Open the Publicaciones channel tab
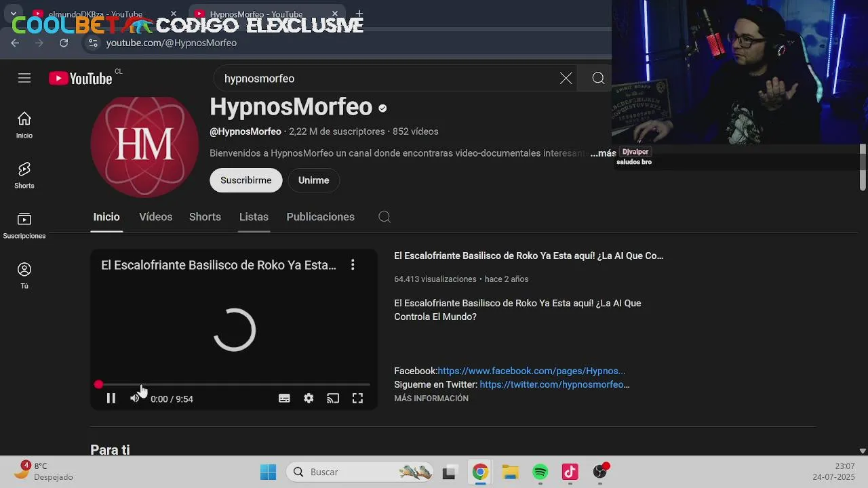Viewport: 868px width, 488px height. 321,217
